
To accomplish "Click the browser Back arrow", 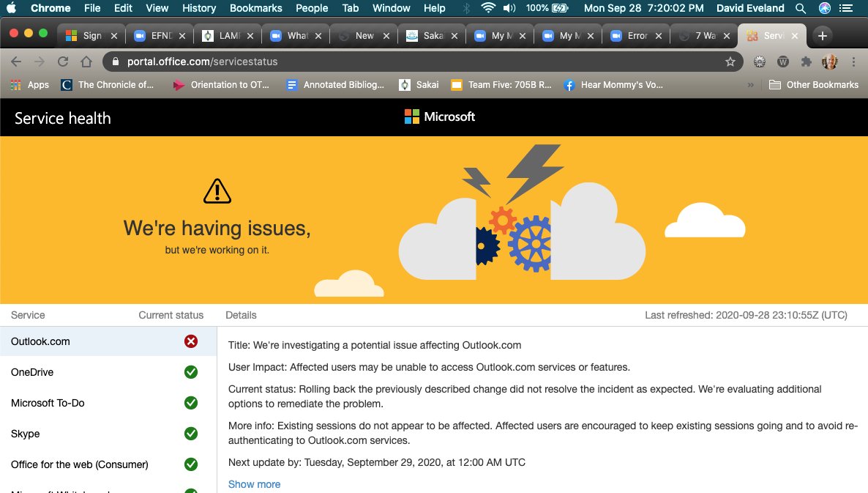I will pos(16,62).
